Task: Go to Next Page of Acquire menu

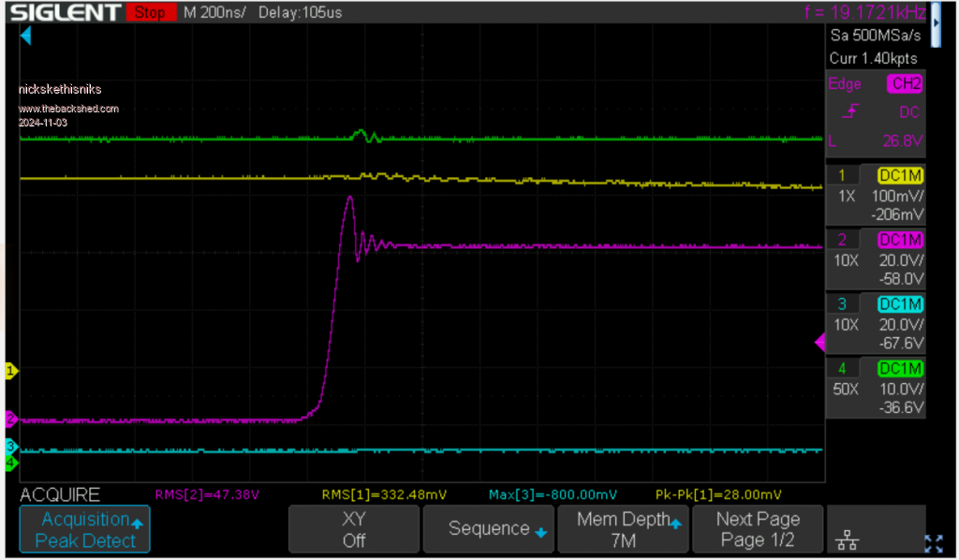Action: 758,529
